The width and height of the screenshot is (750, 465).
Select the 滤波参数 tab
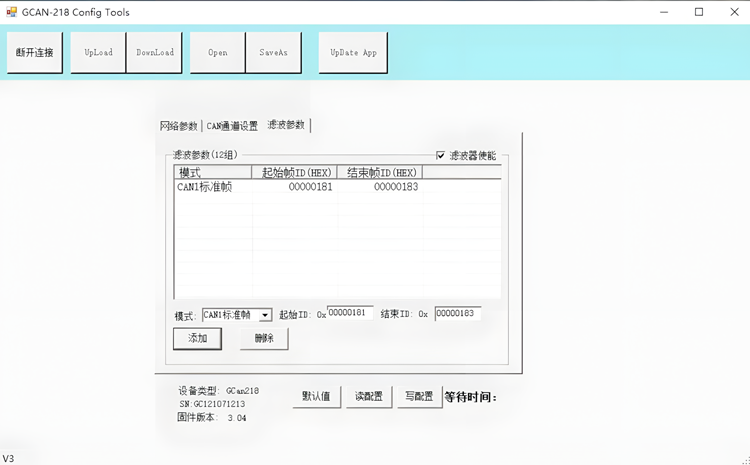click(x=286, y=125)
